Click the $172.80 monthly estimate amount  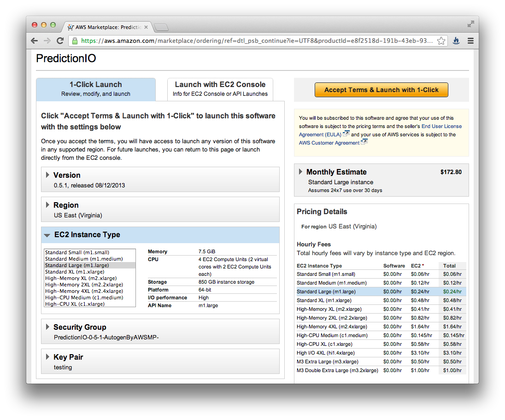[x=451, y=172]
